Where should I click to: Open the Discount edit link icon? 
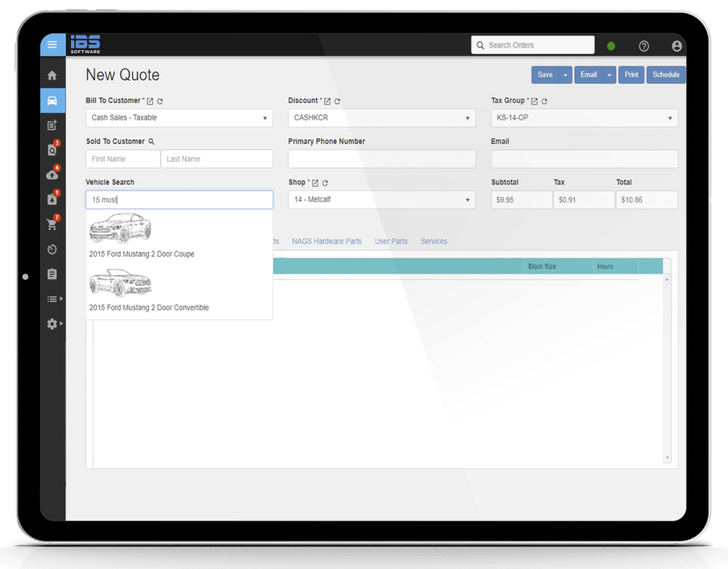pos(327,101)
